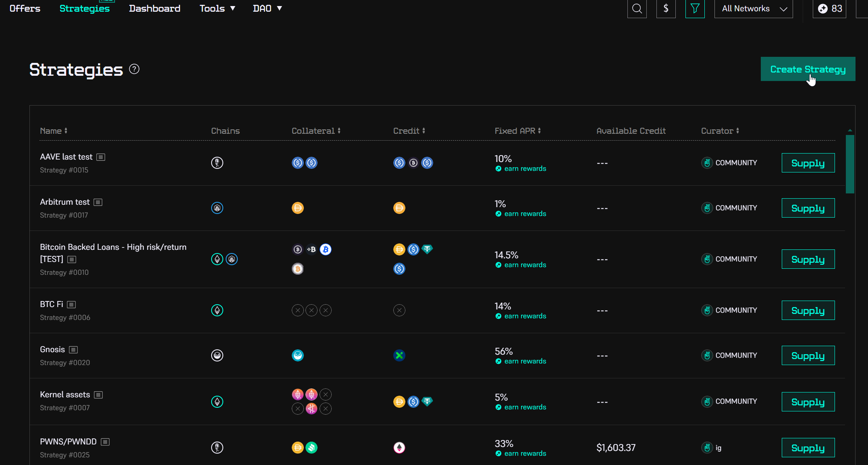Open the All Networks selector
Viewport: 868px width, 465px height.
click(753, 8)
